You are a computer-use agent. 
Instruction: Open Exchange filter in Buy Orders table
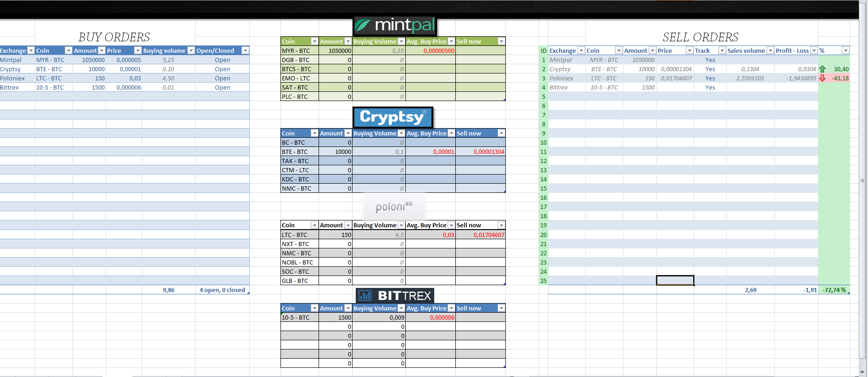(31, 51)
